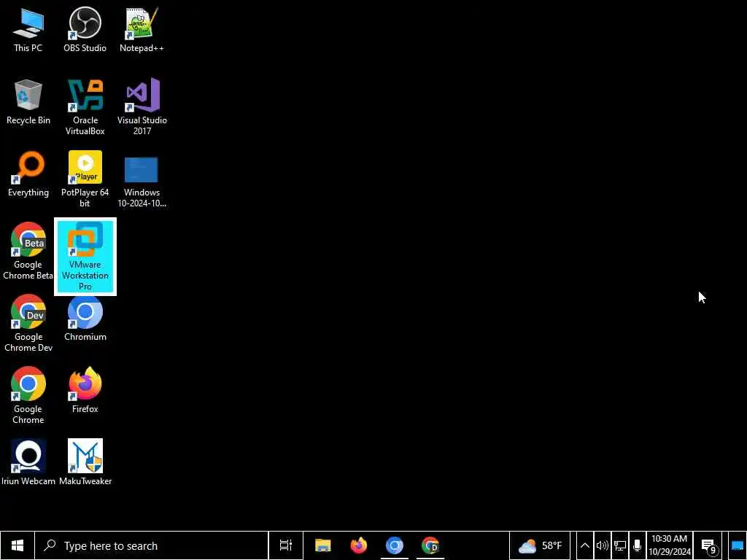The height and width of the screenshot is (560, 747).
Task: Open the volume control in the tray
Action: pos(602,545)
